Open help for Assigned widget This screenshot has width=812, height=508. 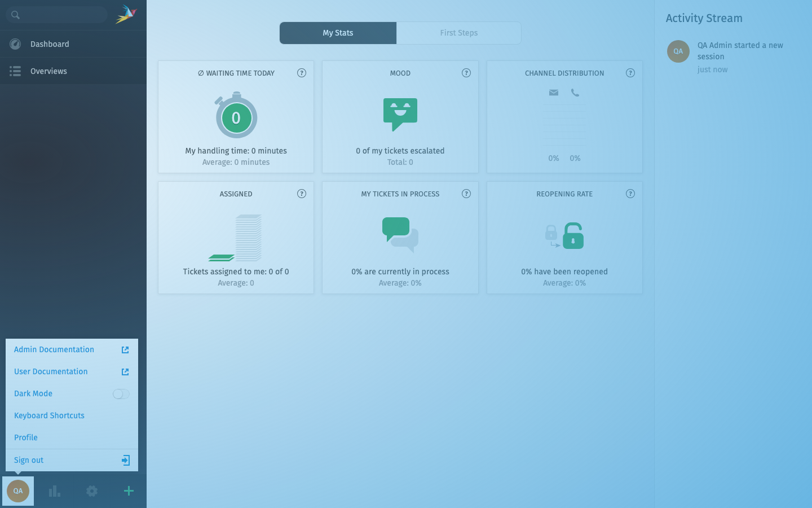302,194
